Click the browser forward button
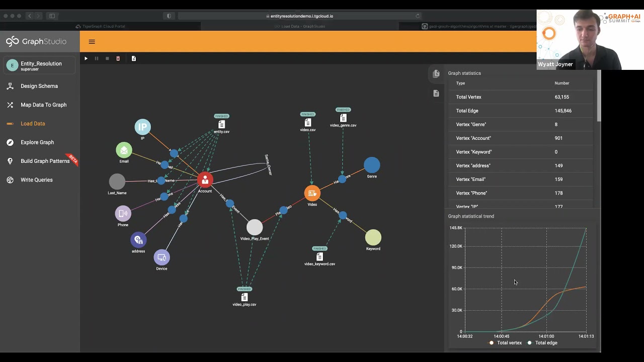Viewport: 644px width, 362px height. tap(39, 16)
